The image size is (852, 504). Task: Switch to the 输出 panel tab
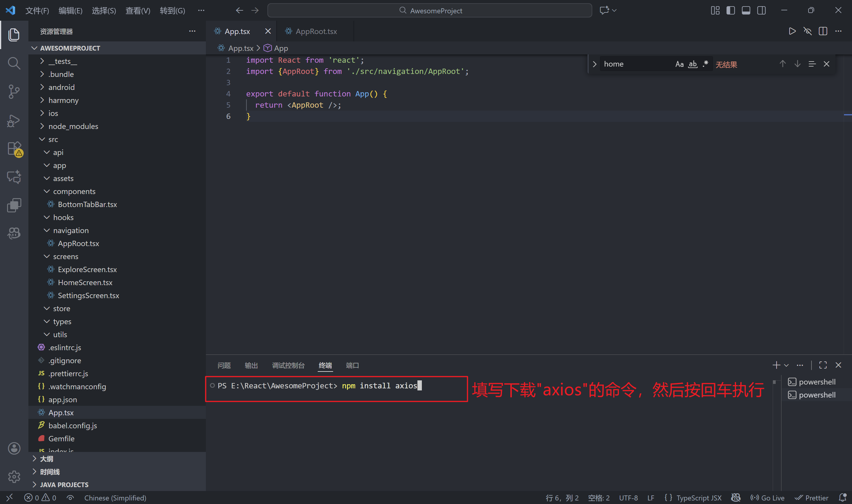(x=251, y=365)
